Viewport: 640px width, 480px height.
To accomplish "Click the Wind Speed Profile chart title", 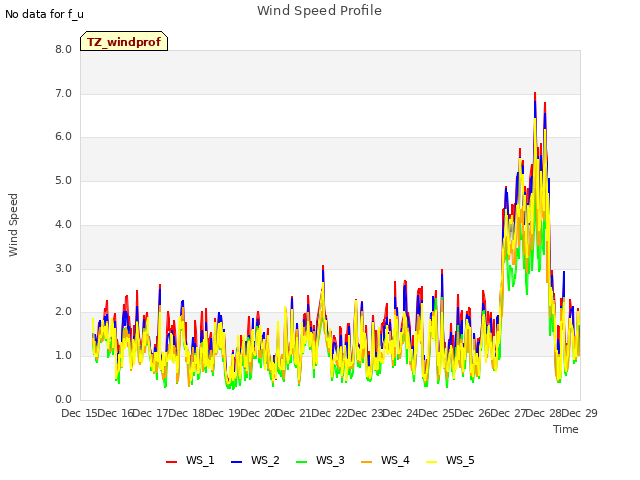I will click(319, 10).
